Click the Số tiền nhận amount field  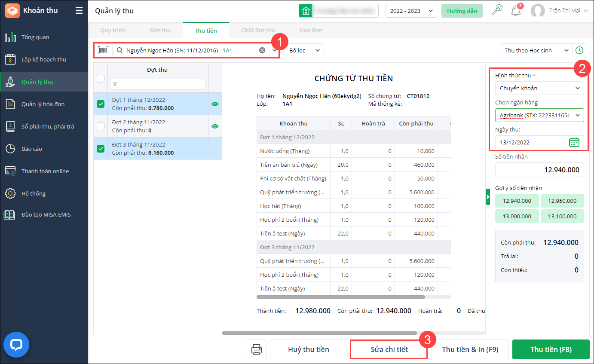click(539, 170)
